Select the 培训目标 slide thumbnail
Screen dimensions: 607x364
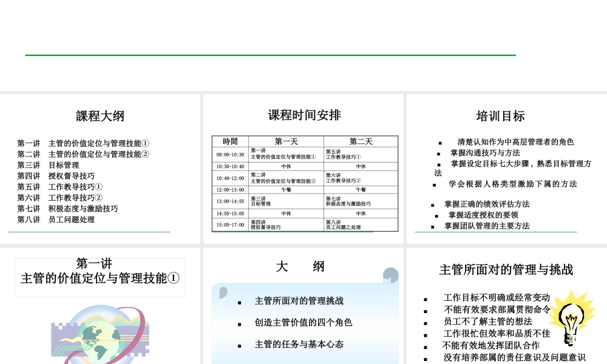coord(507,169)
